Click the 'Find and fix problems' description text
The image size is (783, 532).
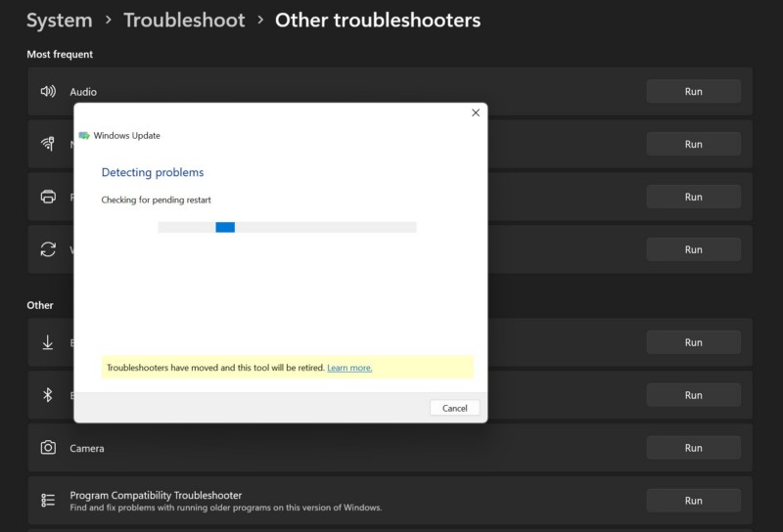pos(226,508)
